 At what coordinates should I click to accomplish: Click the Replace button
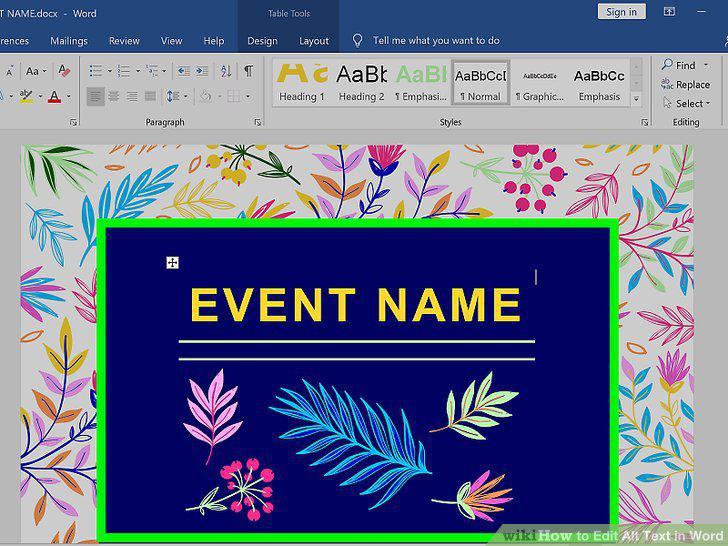686,84
